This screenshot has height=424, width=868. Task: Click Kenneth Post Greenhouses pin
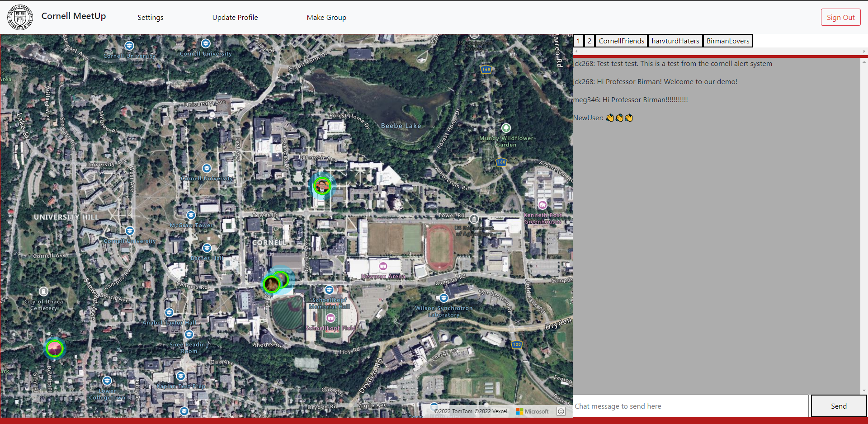click(542, 205)
